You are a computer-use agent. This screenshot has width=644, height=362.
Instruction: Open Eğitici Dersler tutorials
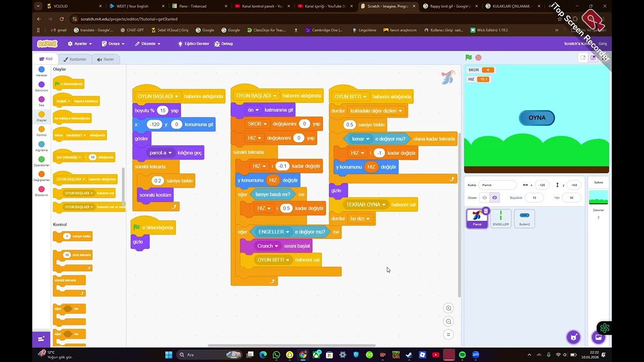(193, 44)
